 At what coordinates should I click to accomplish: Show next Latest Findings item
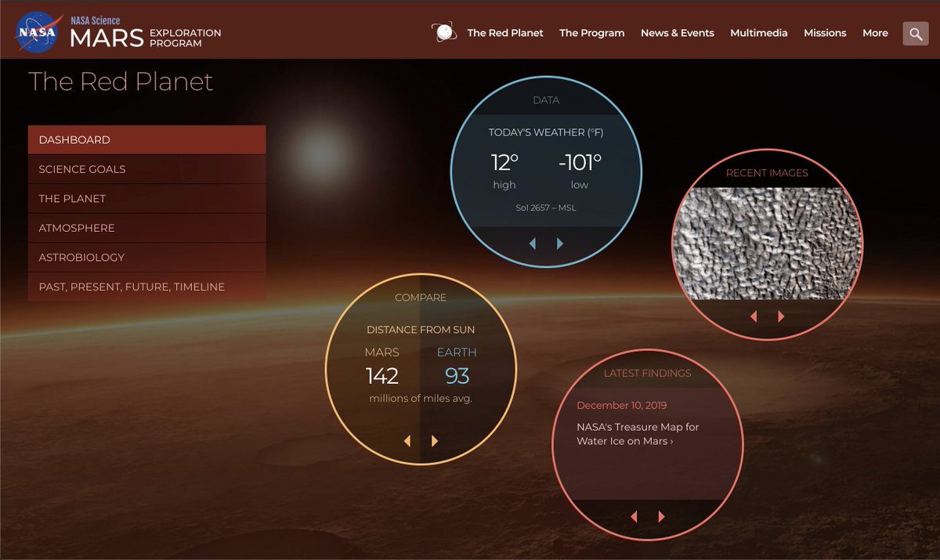662,517
